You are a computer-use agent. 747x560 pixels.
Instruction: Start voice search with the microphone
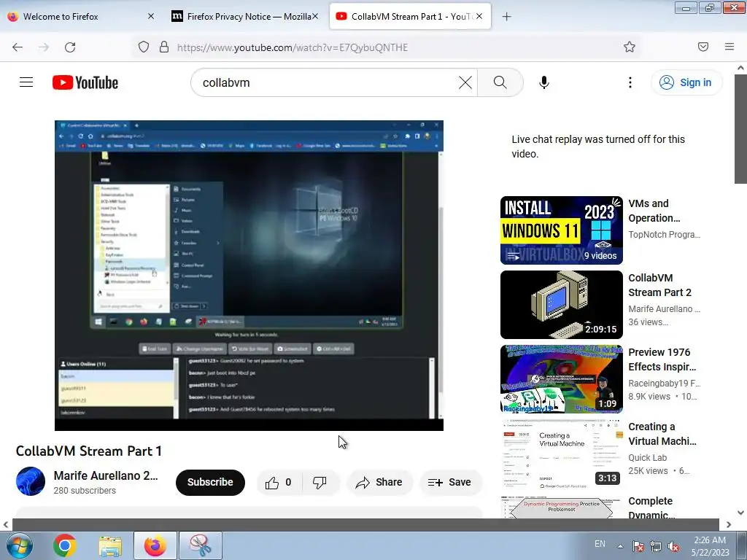pyautogui.click(x=544, y=82)
